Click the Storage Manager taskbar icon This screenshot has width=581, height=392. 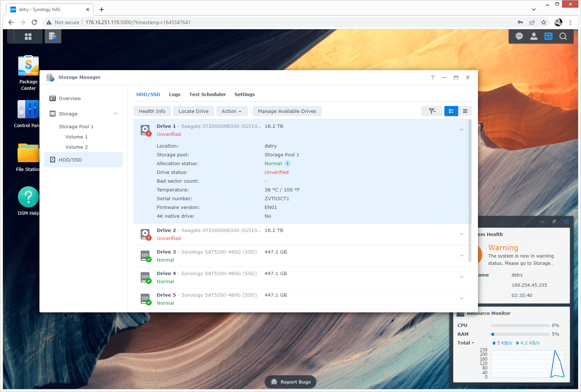pos(53,36)
